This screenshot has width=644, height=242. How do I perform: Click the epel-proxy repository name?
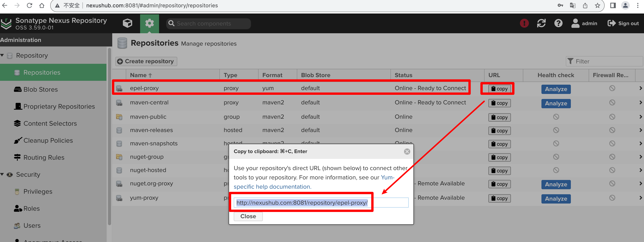point(144,88)
